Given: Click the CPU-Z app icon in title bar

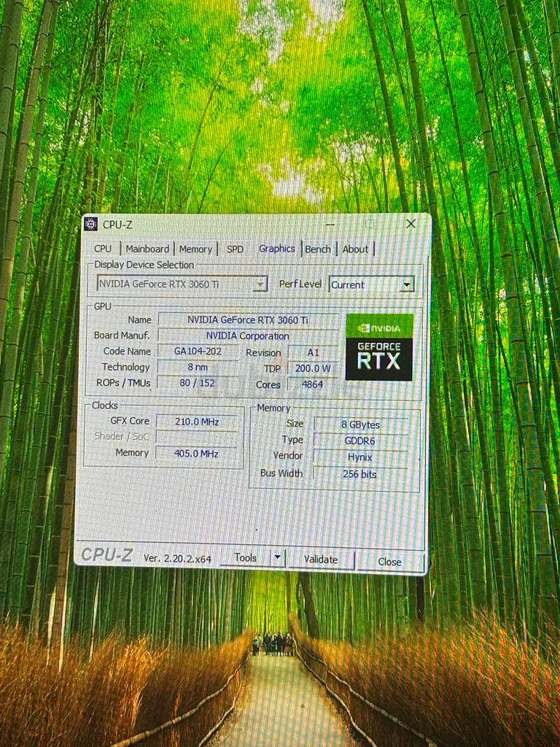Looking at the screenshot, I should 90,224.
